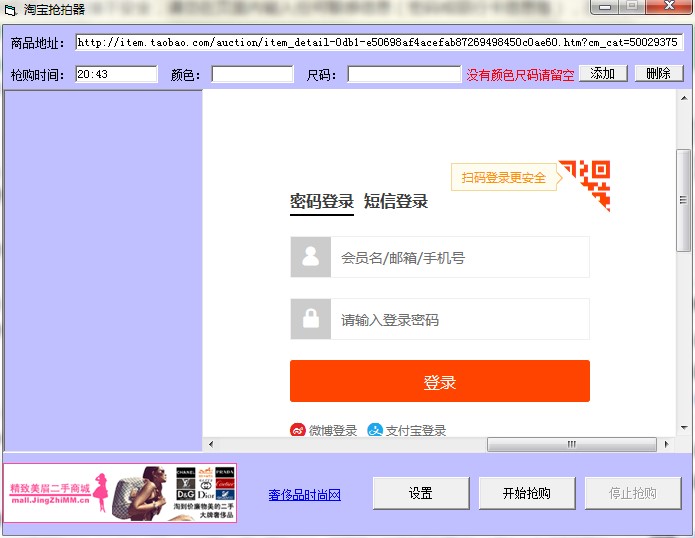Screen dimensions: 695x538
Task: Open the 奢侈品时尚网 link
Action: click(305, 495)
